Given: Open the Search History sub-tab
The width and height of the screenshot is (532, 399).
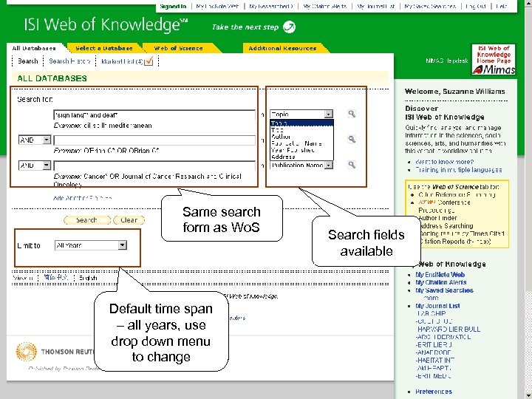Looking at the screenshot, I should (69, 61).
